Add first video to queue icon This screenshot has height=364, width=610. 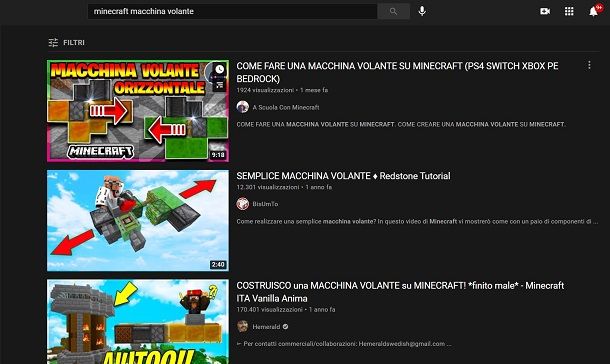click(220, 85)
